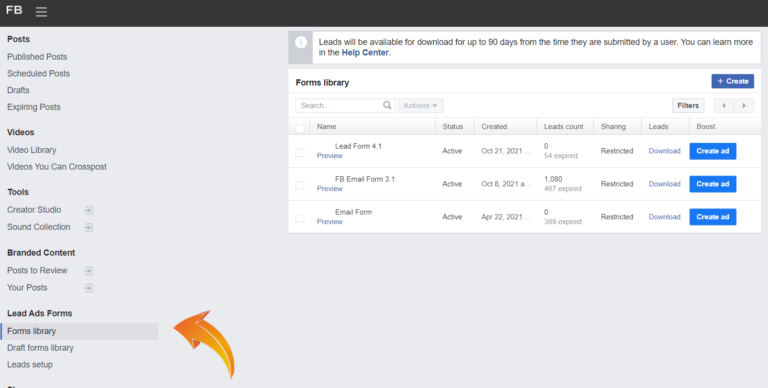This screenshot has width=768, height=388.
Task: Click the magnifier icon in the search box
Action: [387, 105]
